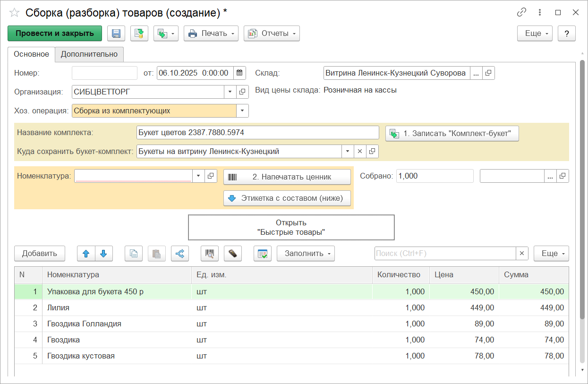Click the Название комплекта input field
The height and width of the screenshot is (384, 588).
click(x=257, y=133)
